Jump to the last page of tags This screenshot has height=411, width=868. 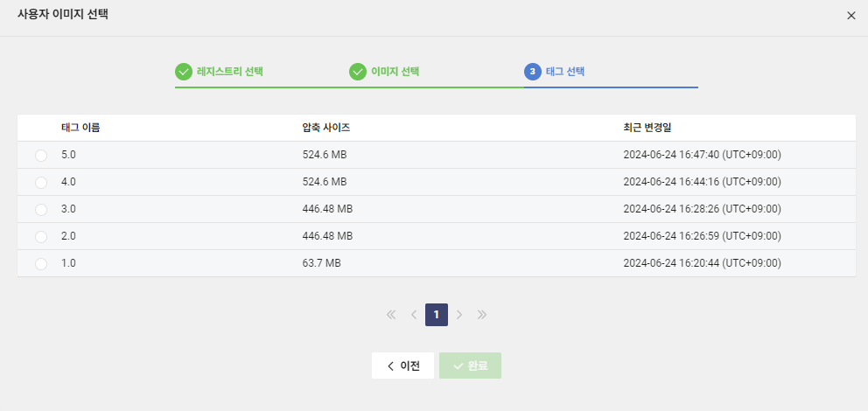[x=482, y=315]
